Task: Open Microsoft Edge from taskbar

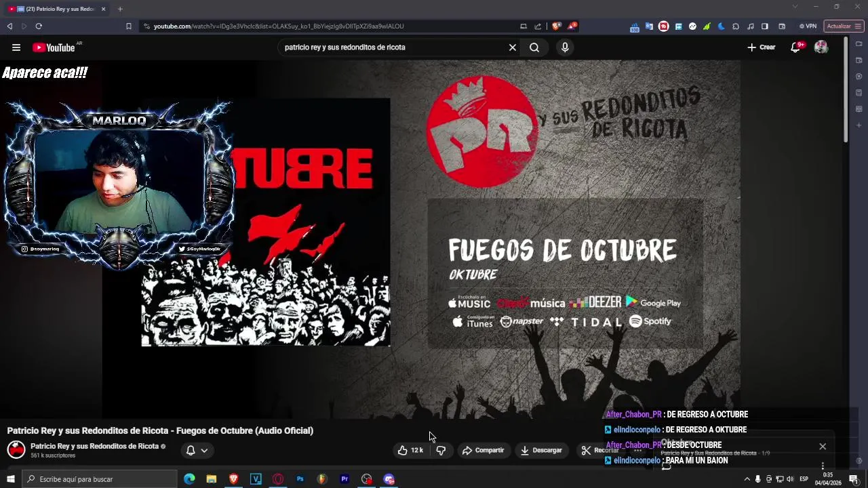Action: click(189, 479)
